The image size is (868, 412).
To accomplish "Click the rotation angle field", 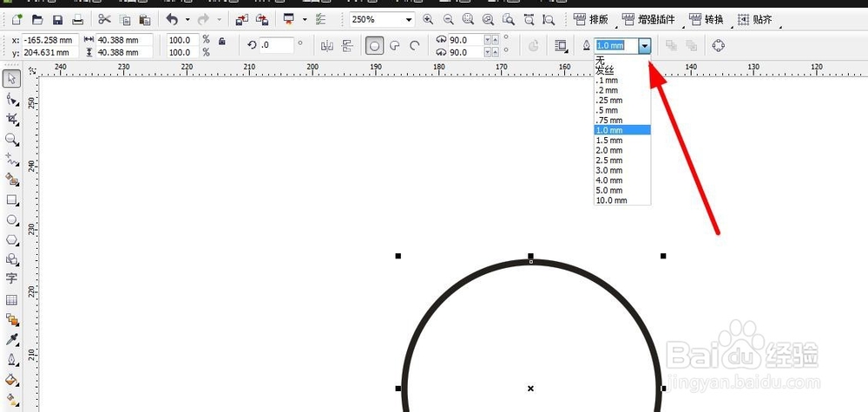I will coord(276,45).
